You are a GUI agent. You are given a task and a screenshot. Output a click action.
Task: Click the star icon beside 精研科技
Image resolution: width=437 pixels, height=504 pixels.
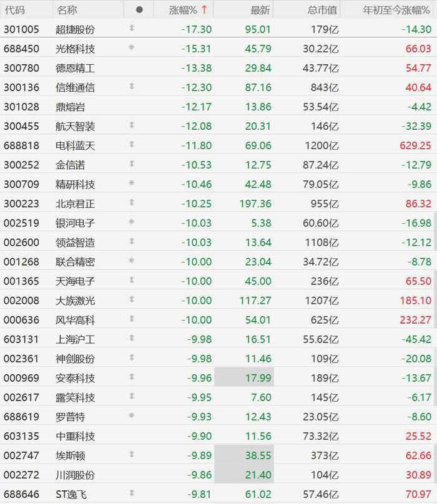(131, 183)
